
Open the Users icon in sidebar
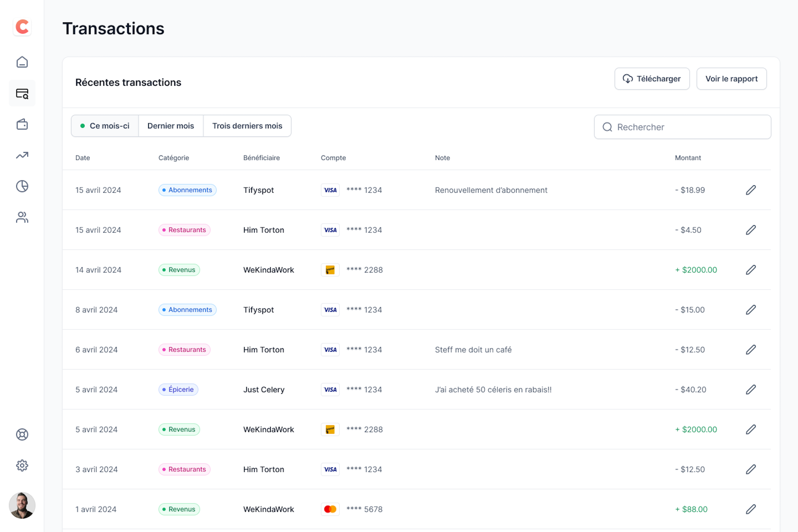[22, 218]
